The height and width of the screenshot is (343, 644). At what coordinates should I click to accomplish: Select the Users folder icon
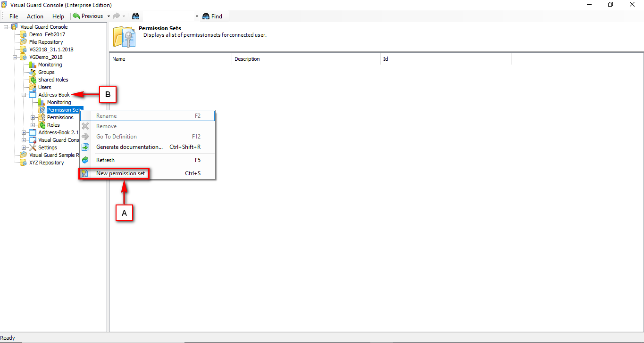[x=33, y=87]
